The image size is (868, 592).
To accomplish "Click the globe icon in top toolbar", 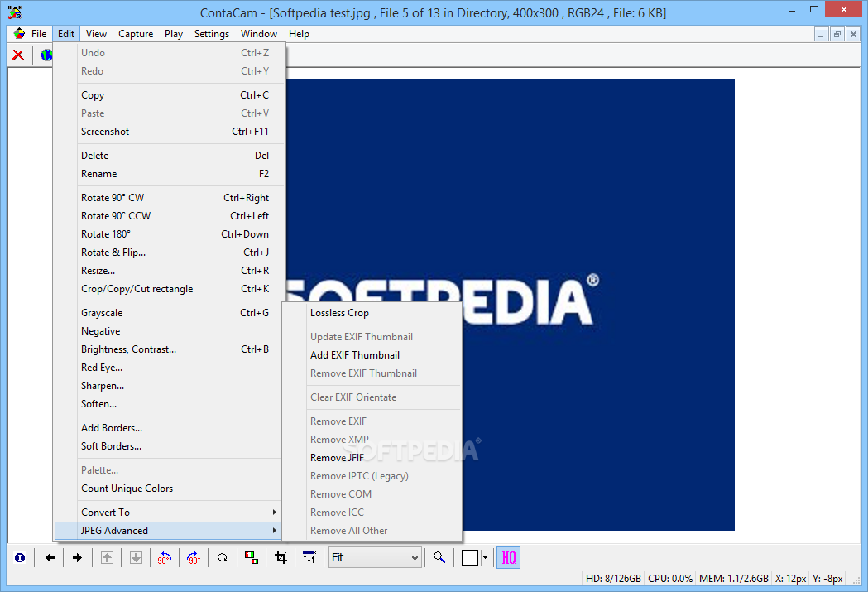I will (x=46, y=55).
